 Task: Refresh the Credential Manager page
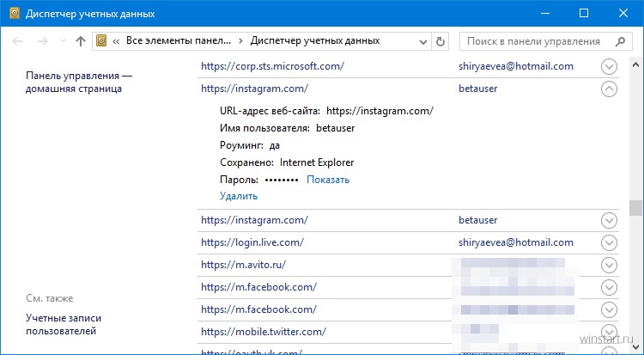440,41
